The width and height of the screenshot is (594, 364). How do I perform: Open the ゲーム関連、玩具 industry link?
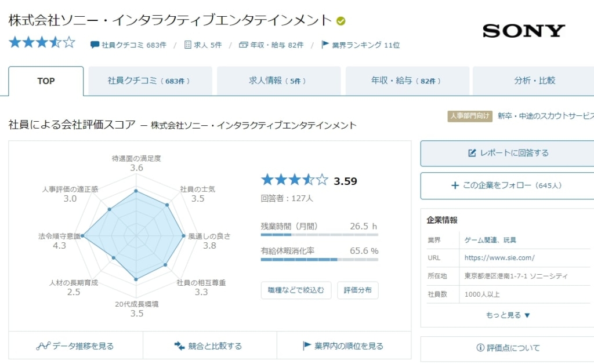(490, 240)
